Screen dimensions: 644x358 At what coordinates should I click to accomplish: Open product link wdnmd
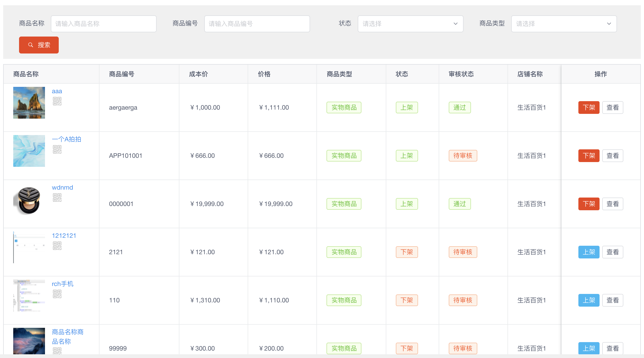coord(62,187)
